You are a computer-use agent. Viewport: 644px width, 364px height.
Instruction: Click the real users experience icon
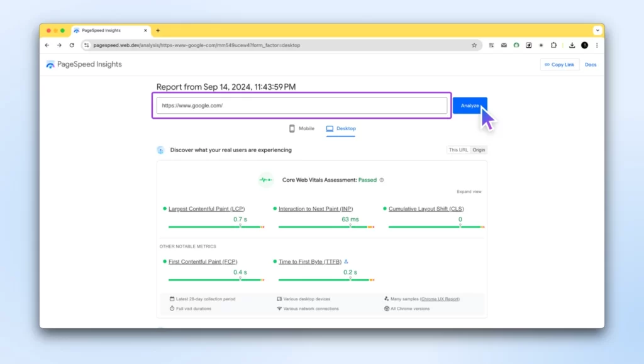[x=160, y=150]
